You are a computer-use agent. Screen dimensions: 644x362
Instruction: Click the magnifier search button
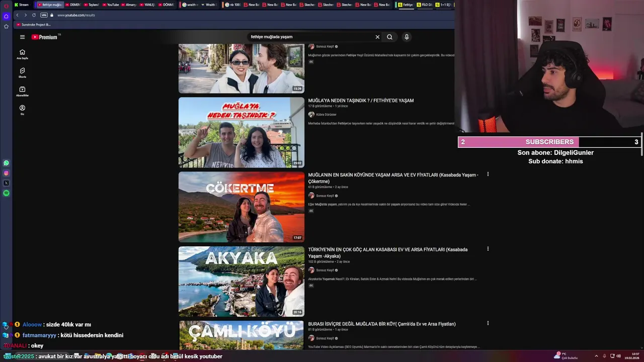(389, 37)
